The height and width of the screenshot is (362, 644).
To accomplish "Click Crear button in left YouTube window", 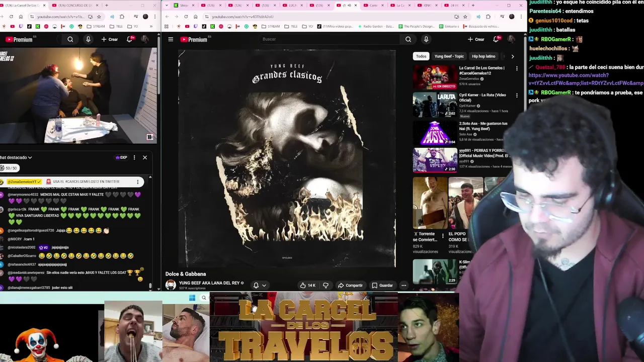I will 110,39.
